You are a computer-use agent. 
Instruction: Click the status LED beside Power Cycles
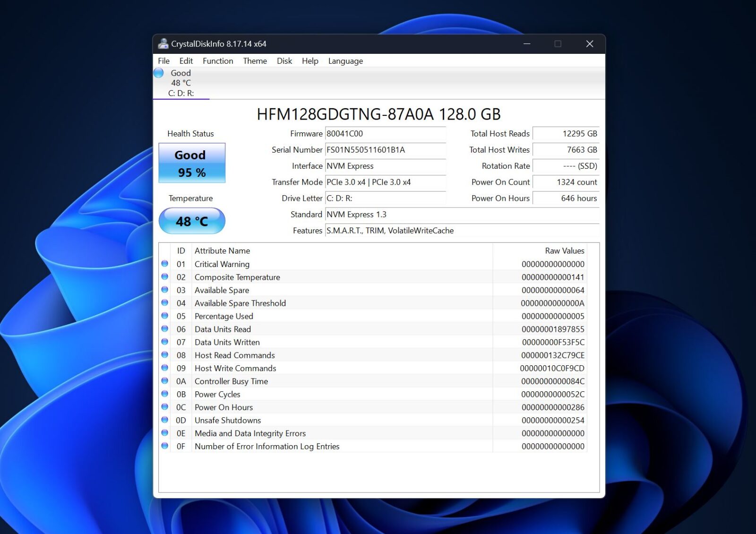click(164, 394)
